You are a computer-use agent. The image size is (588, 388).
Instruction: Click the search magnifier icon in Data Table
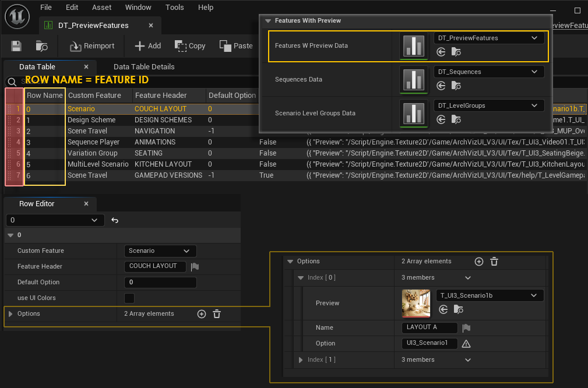(x=12, y=82)
